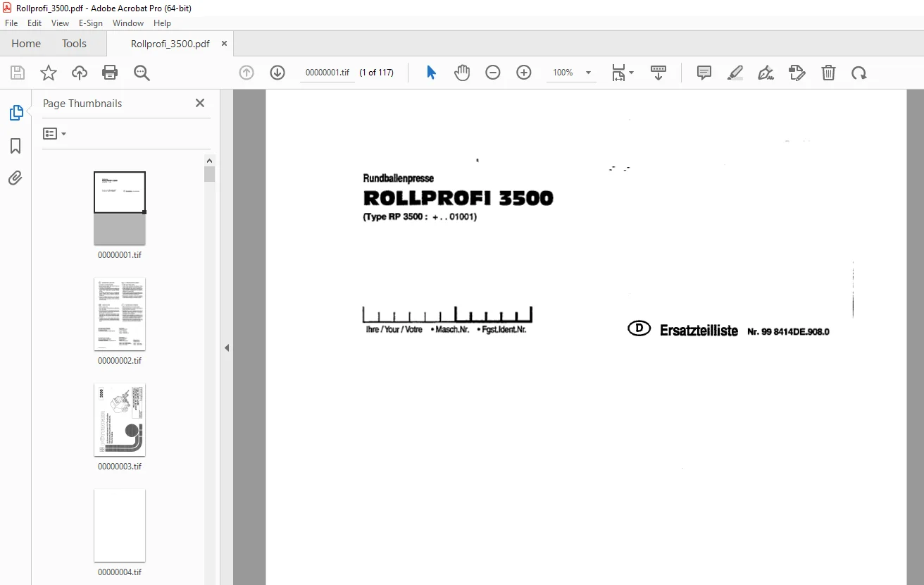The image size is (924, 585).
Task: Open the Help menu
Action: tap(163, 23)
